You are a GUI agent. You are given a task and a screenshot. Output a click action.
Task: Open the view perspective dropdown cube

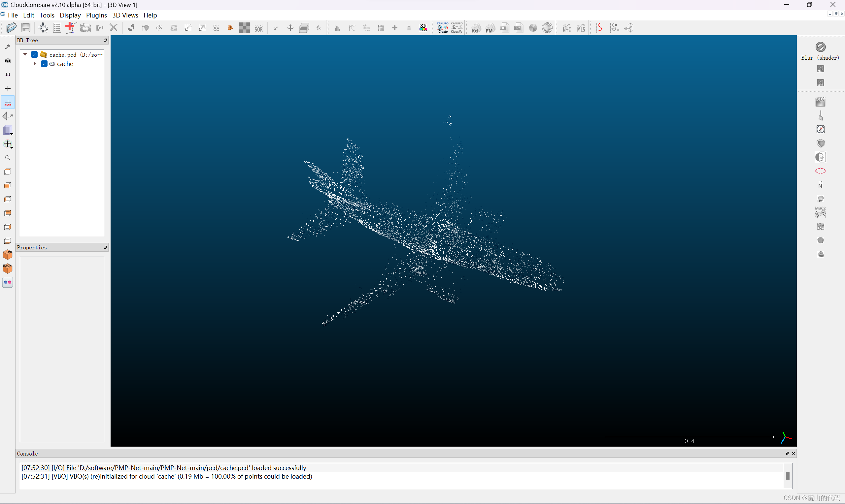8,130
